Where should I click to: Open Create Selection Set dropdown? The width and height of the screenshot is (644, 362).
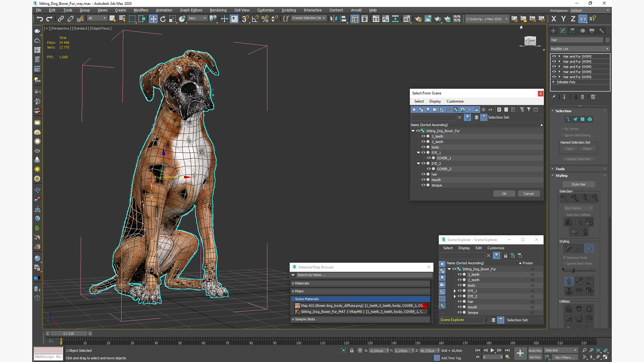point(309,18)
